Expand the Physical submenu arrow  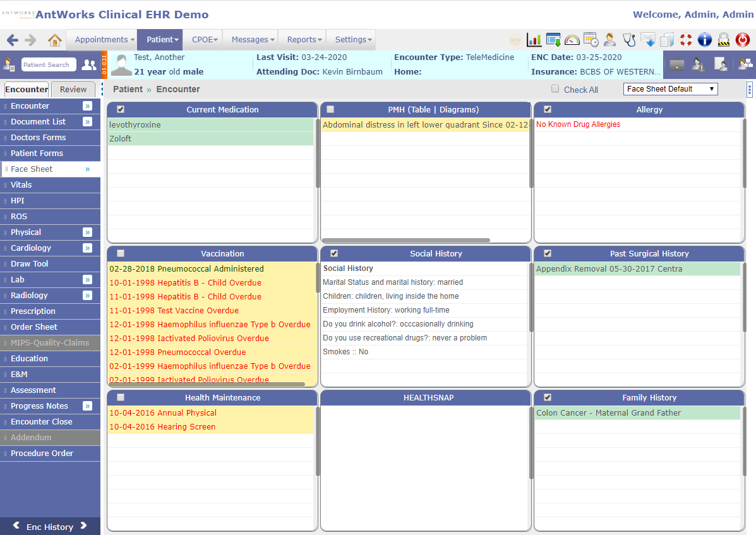tap(87, 232)
